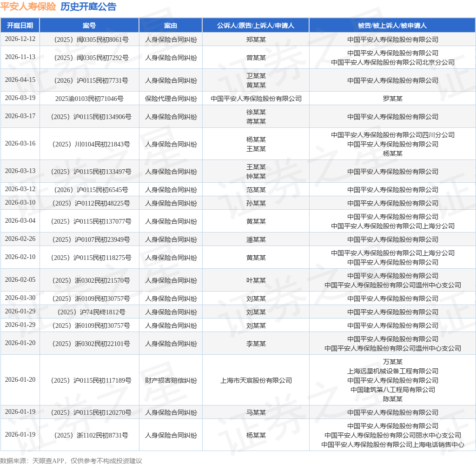Screen dimensions: 476x465
Task: Click case number 2025渝0103民初71046号
Action: [89, 99]
